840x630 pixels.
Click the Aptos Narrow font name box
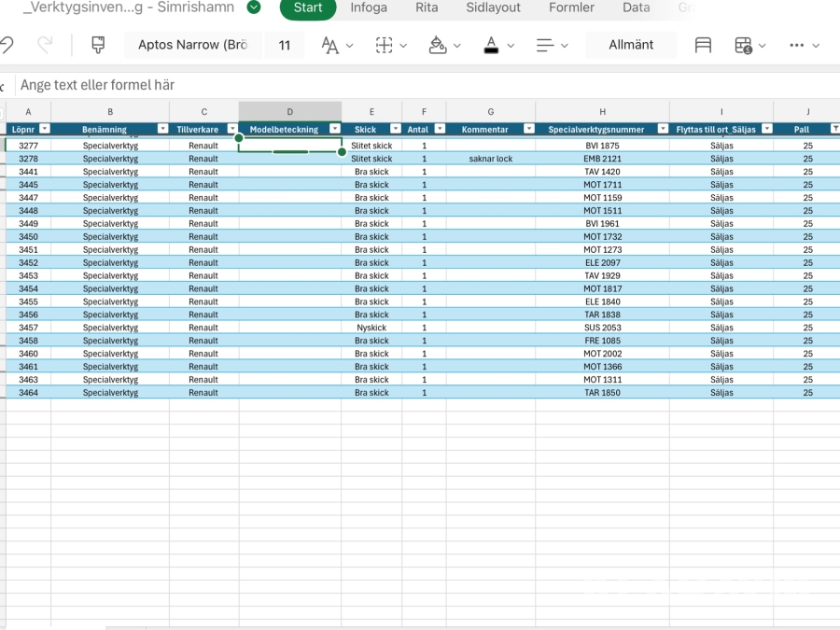pyautogui.click(x=193, y=45)
